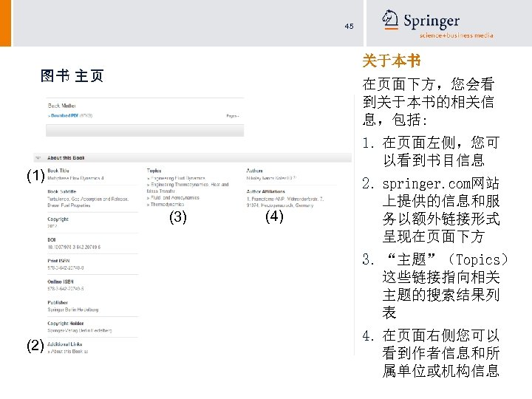Click the Back Matter heading
This screenshot has width=532, height=399.
pos(62,106)
